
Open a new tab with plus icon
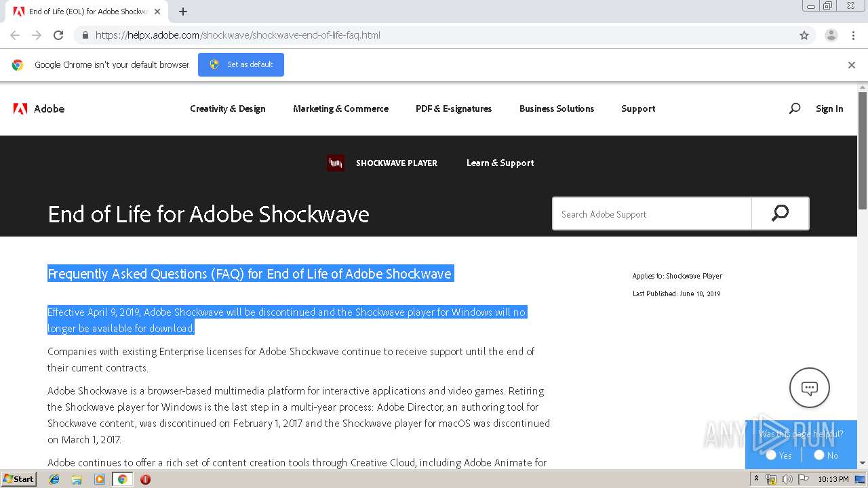tap(183, 12)
